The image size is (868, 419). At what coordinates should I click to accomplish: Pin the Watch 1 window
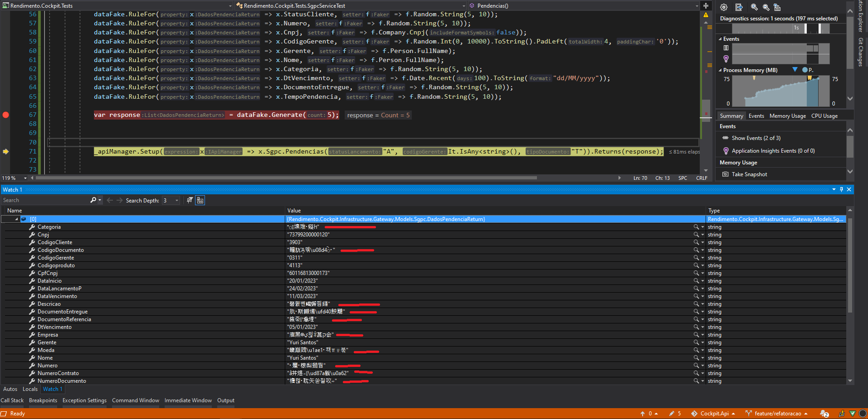pos(841,189)
